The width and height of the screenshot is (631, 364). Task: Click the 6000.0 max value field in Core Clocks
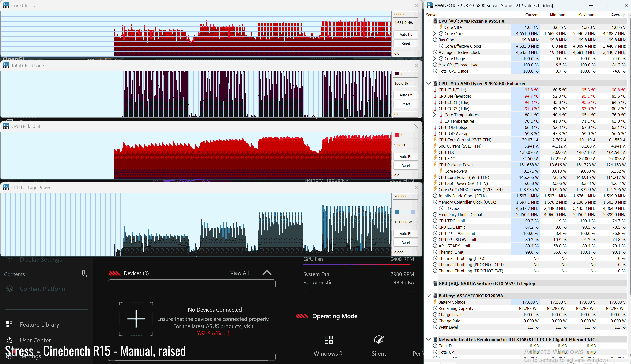click(405, 14)
